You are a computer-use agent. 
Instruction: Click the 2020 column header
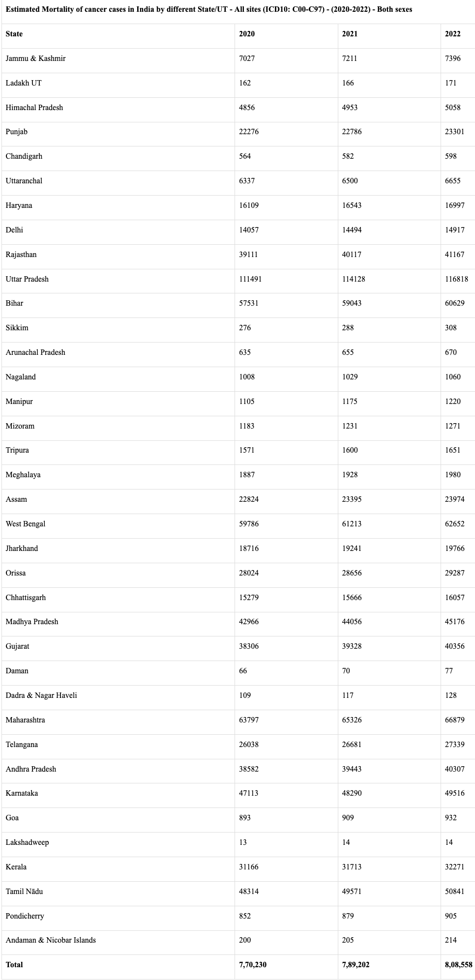[247, 34]
